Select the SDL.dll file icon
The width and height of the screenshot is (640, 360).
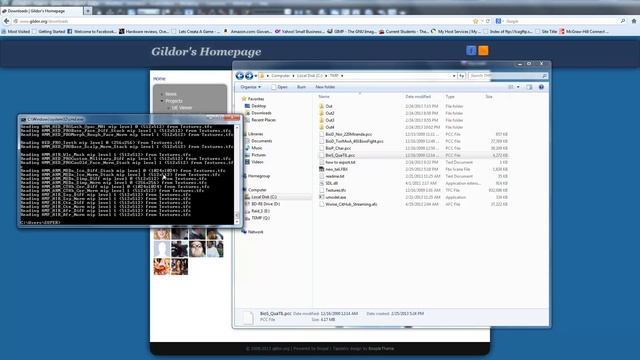(x=321, y=183)
